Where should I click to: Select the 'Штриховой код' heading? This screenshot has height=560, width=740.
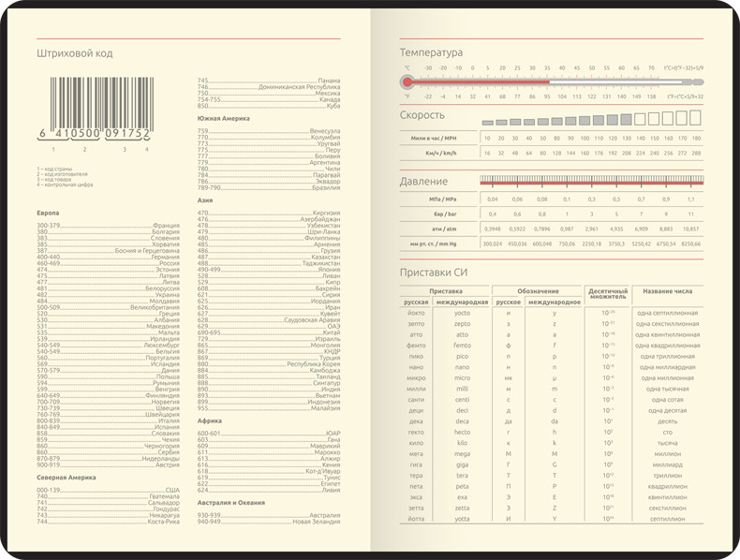74,53
